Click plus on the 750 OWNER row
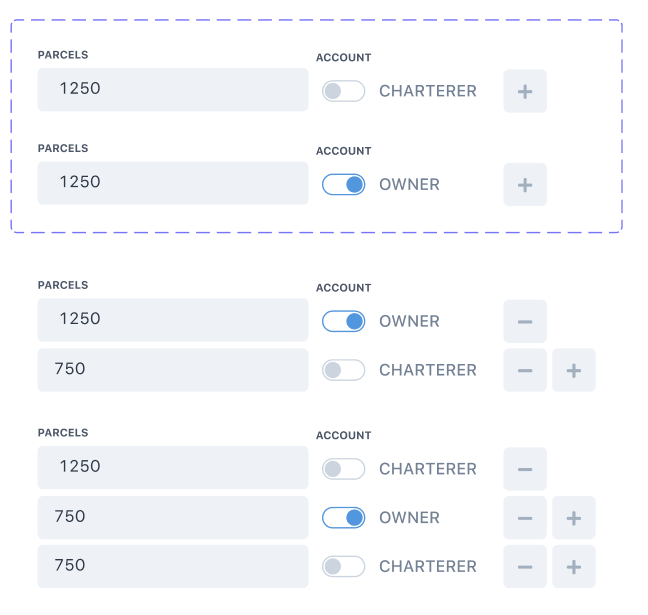The image size is (648, 615). click(x=574, y=517)
